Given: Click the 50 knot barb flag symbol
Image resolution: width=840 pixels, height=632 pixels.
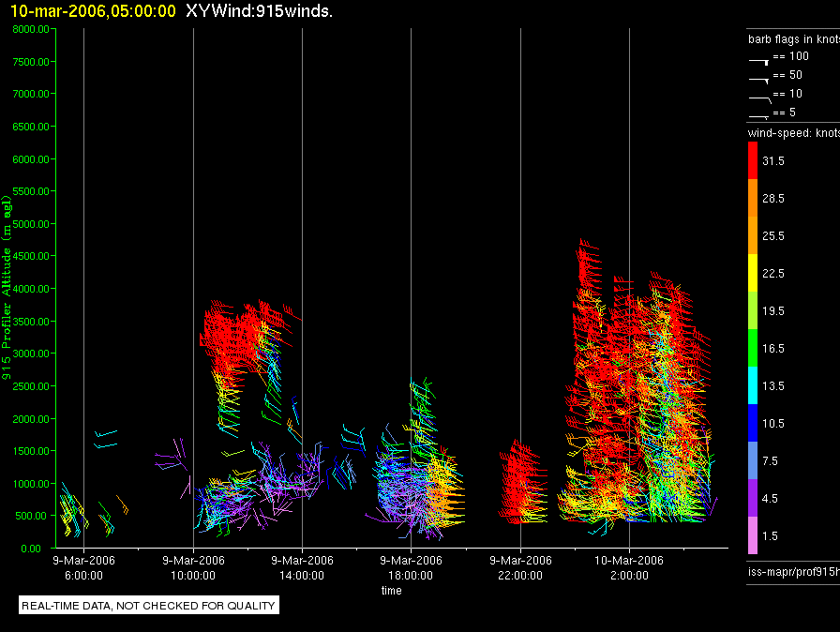Looking at the screenshot, I should pyautogui.click(x=759, y=81).
